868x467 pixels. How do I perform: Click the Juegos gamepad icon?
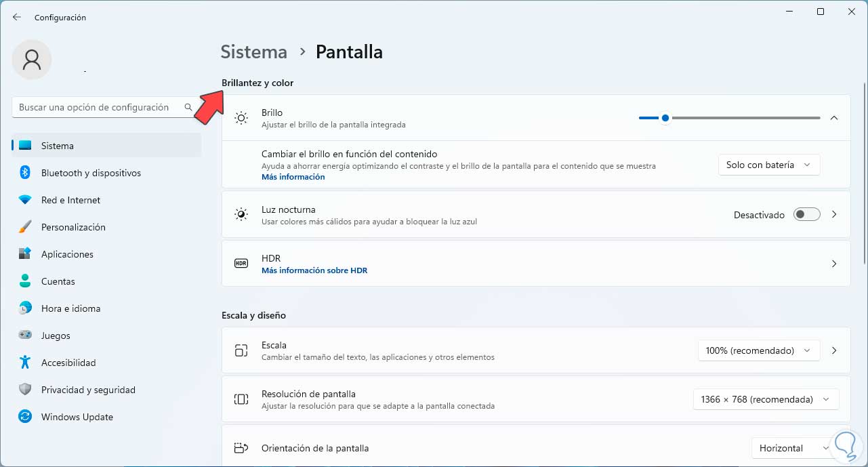[x=25, y=336]
